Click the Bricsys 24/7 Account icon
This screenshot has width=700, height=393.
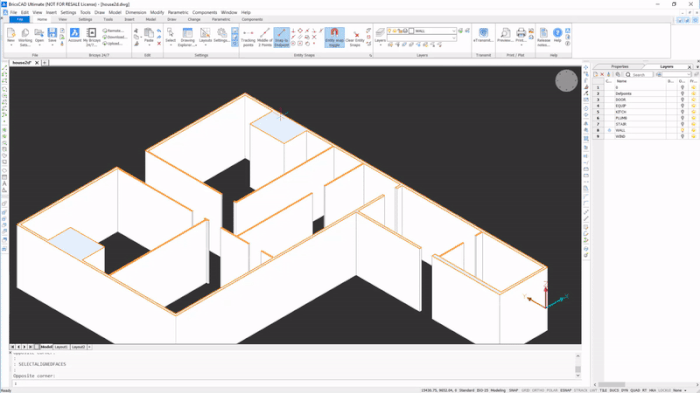(75, 35)
